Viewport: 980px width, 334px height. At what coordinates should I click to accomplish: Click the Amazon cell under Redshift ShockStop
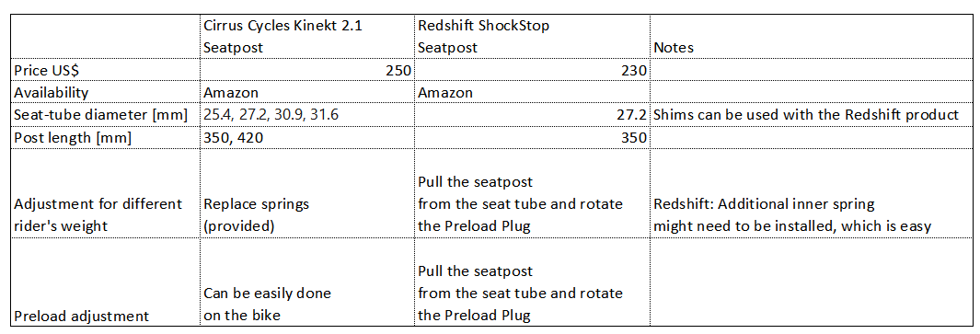coord(532,93)
